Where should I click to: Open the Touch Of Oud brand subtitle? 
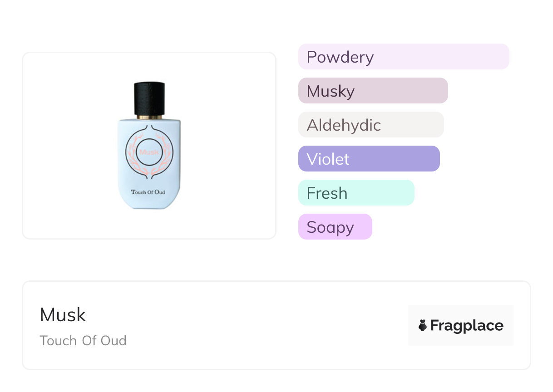tap(83, 341)
